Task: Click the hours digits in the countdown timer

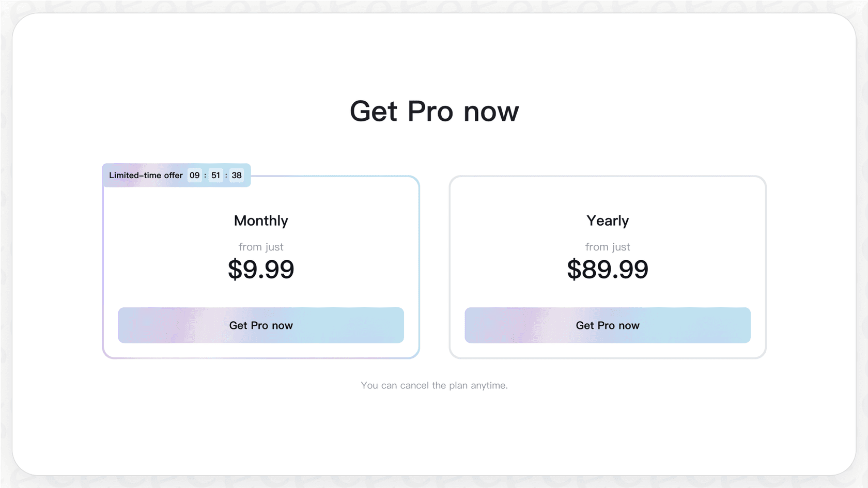Action: coord(194,176)
